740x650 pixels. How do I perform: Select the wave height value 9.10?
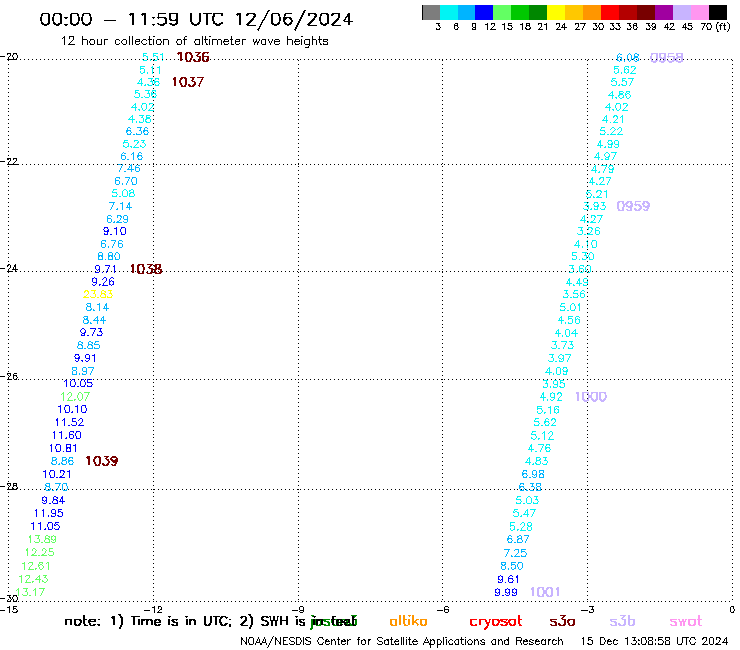click(115, 231)
